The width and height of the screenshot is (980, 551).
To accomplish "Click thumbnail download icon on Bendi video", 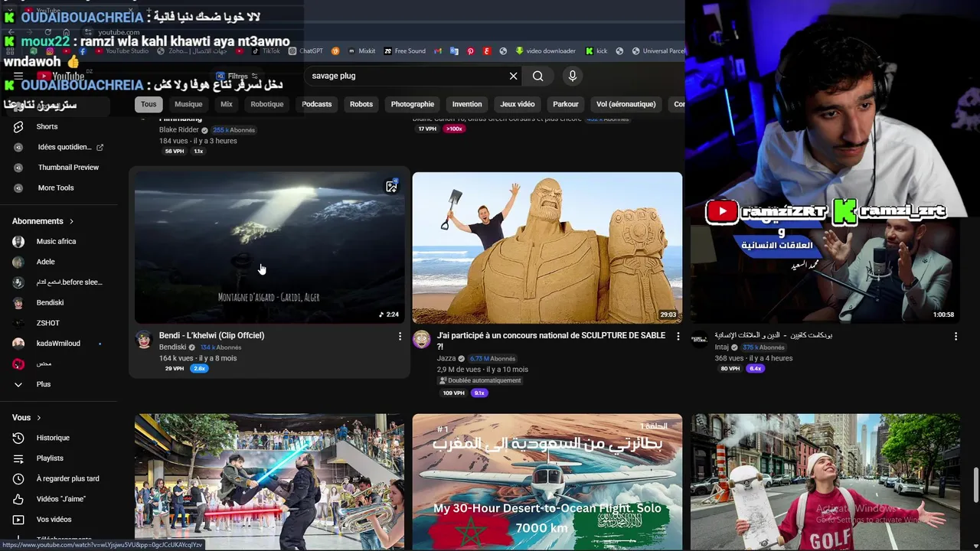I will click(x=391, y=187).
